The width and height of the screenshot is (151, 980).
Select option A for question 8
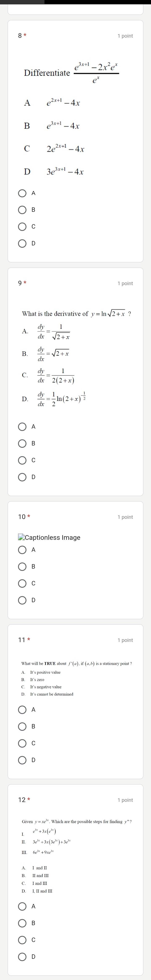[x=23, y=193]
